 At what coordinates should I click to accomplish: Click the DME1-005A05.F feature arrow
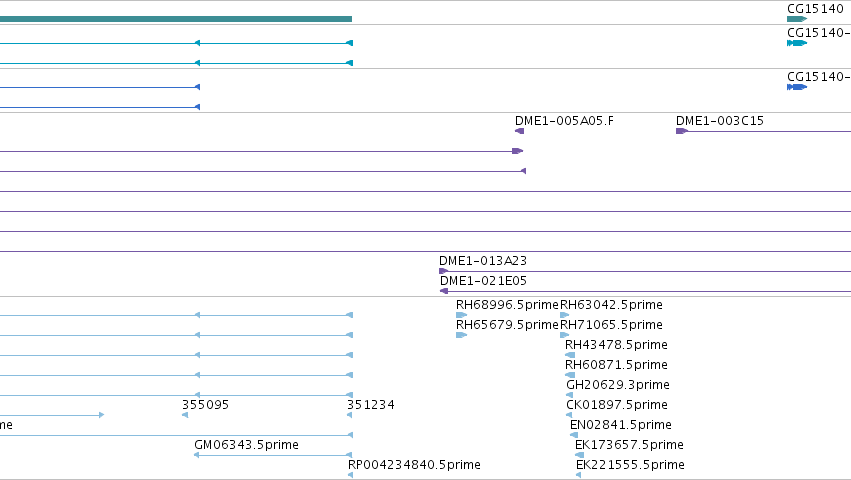click(x=519, y=131)
